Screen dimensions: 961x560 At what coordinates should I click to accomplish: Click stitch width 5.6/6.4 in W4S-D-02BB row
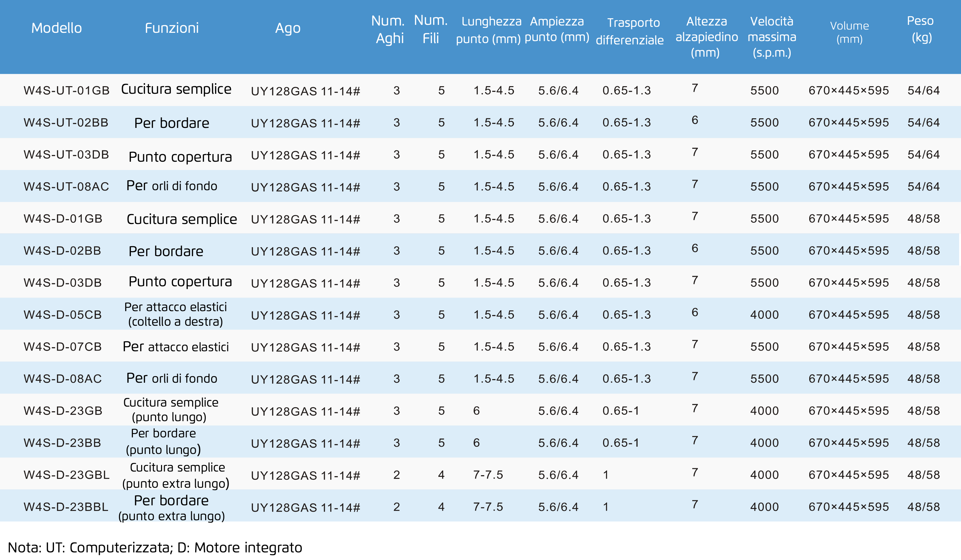coord(558,251)
